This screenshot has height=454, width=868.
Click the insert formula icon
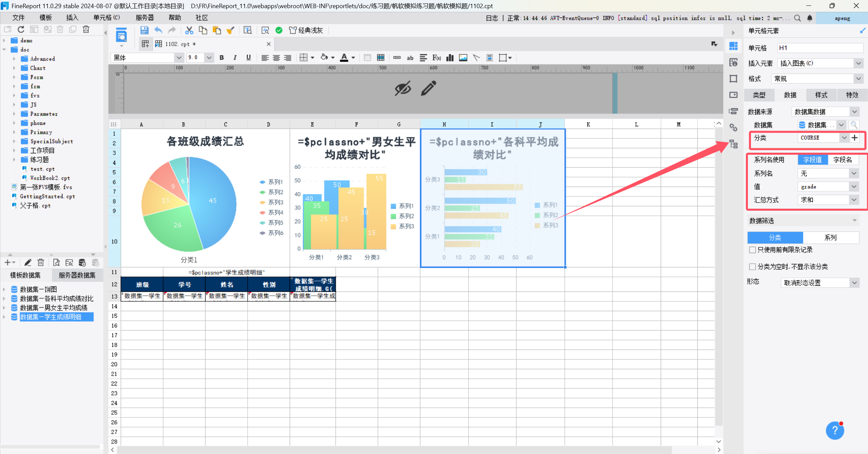[x=437, y=58]
